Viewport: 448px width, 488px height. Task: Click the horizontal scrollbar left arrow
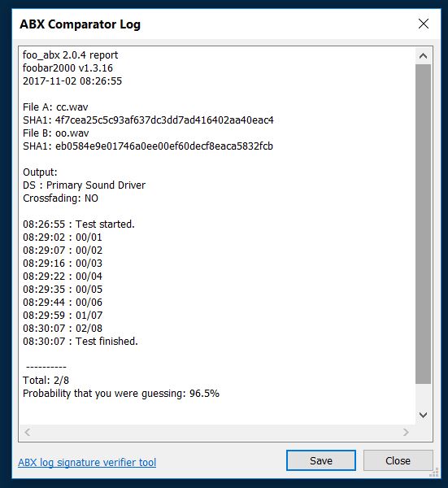(x=28, y=432)
